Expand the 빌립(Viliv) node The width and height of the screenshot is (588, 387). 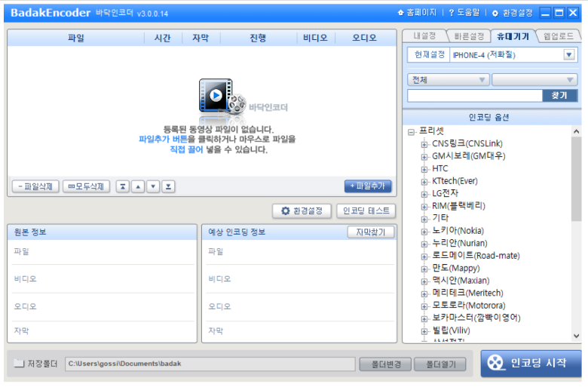click(424, 331)
